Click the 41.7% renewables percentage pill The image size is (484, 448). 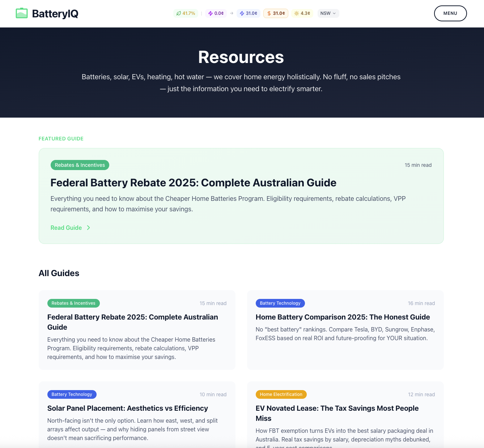pos(186,13)
